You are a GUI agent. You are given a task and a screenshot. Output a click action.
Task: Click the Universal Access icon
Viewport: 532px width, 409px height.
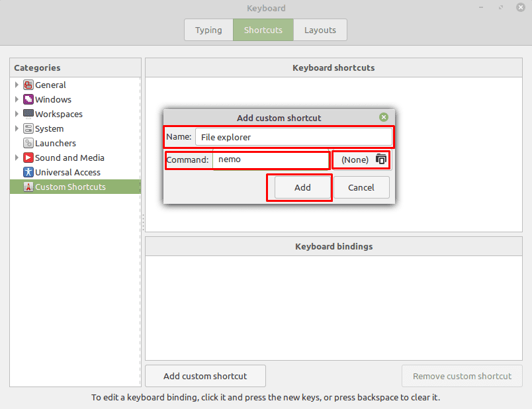[x=28, y=173]
